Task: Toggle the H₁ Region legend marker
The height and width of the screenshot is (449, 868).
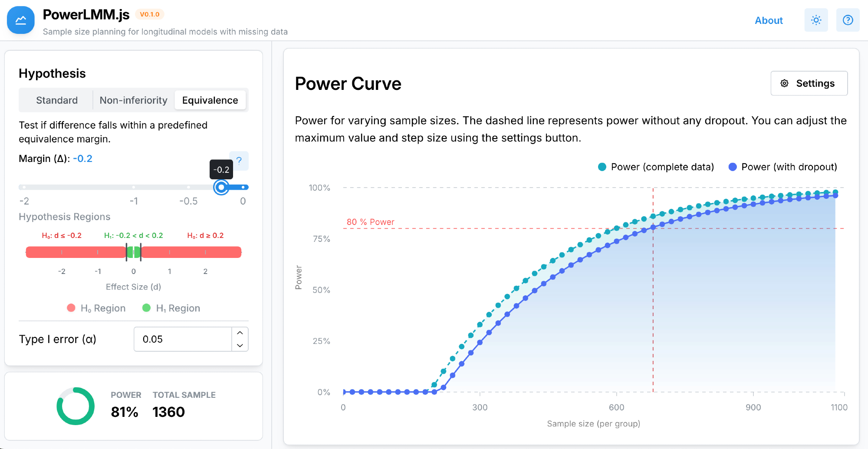Action: point(147,308)
